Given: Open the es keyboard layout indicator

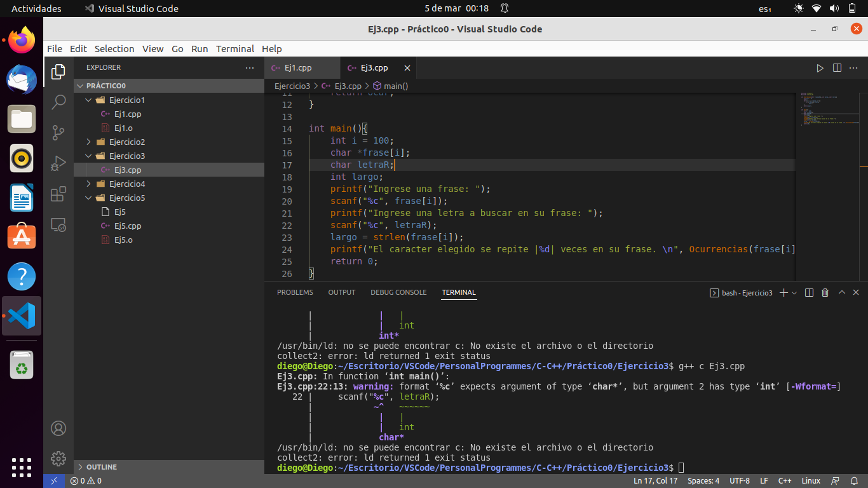Looking at the screenshot, I should (x=764, y=8).
